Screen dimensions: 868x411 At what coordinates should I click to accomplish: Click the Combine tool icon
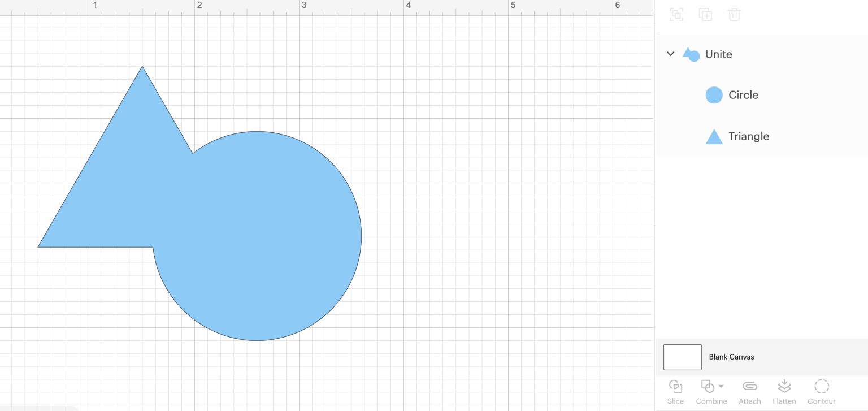point(708,386)
